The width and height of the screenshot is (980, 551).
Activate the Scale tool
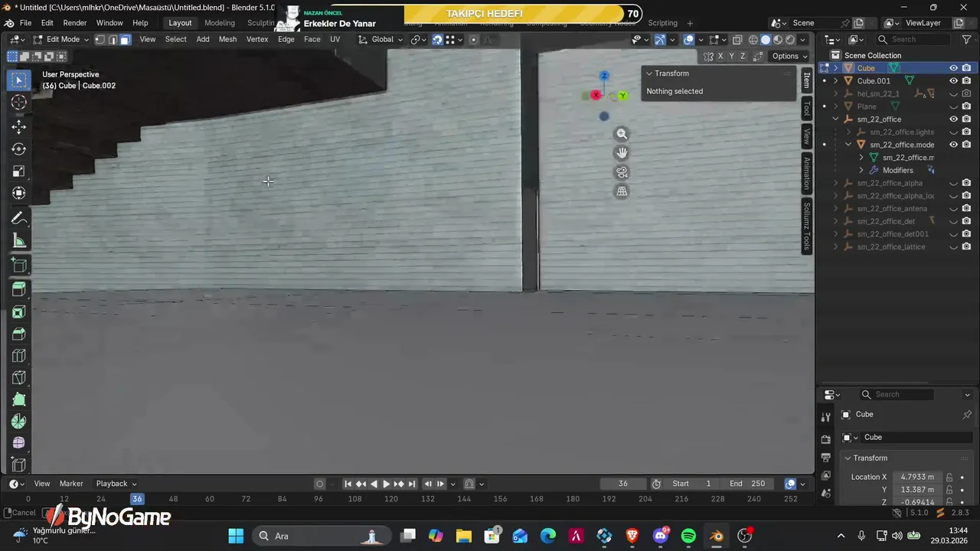19,171
